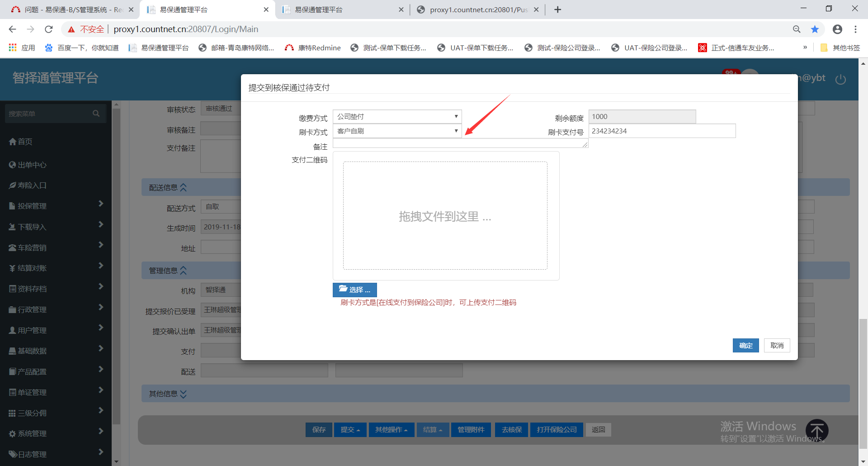Click the 保存 button in bottom toolbar
Viewport: 868px width, 466px height.
coord(319,429)
